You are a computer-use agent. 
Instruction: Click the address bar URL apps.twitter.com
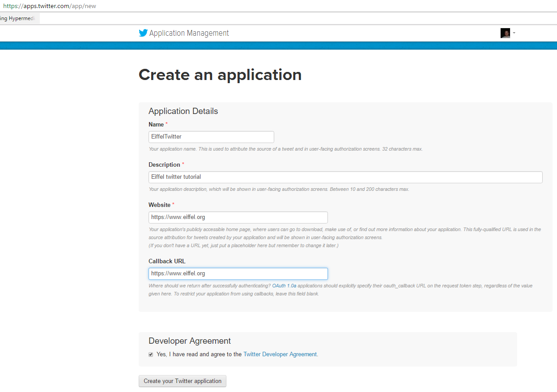point(50,6)
